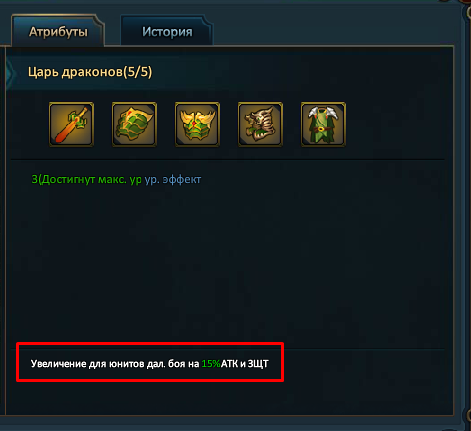The image size is (471, 431).
Task: Click the дал. боя words in bonus line
Action: pos(166,364)
